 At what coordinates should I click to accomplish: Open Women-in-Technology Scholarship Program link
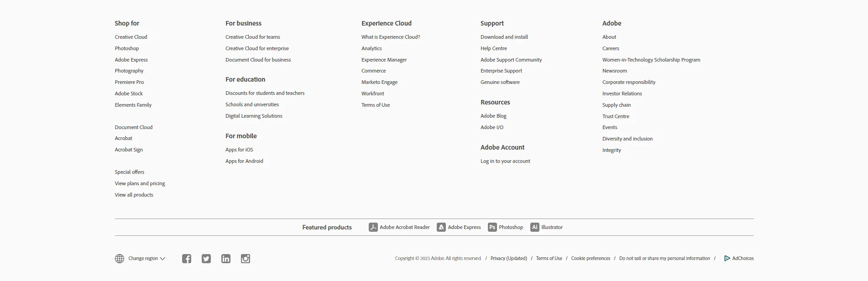tap(651, 60)
